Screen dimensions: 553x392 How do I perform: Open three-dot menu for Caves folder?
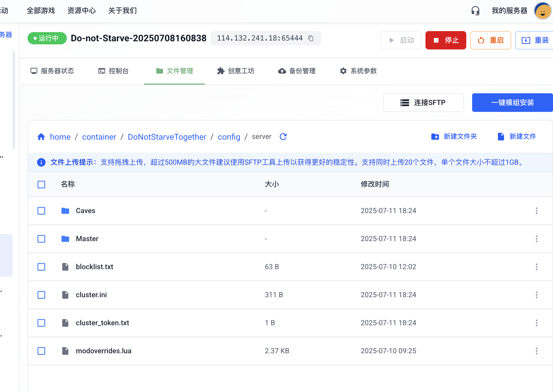tap(536, 211)
